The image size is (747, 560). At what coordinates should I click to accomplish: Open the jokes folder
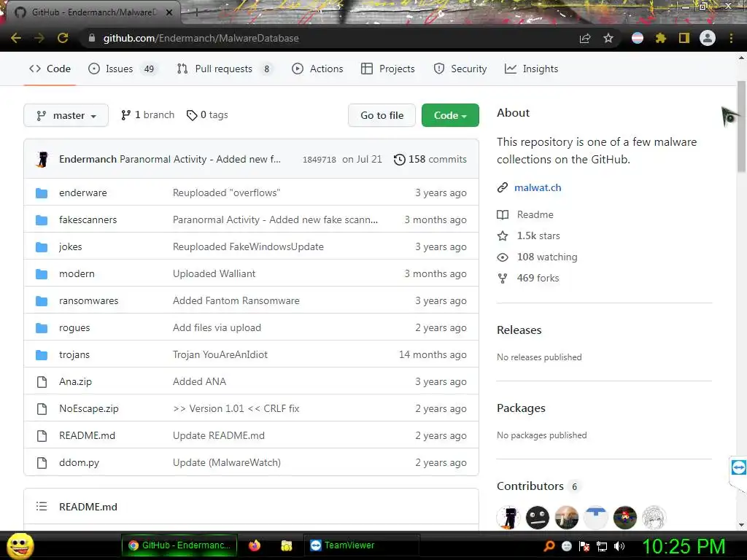71,246
